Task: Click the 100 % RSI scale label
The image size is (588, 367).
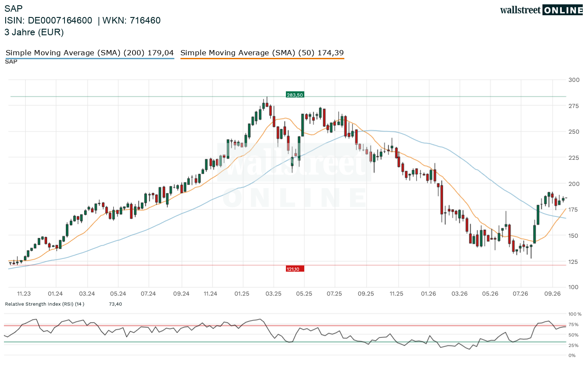Action: tap(575, 314)
